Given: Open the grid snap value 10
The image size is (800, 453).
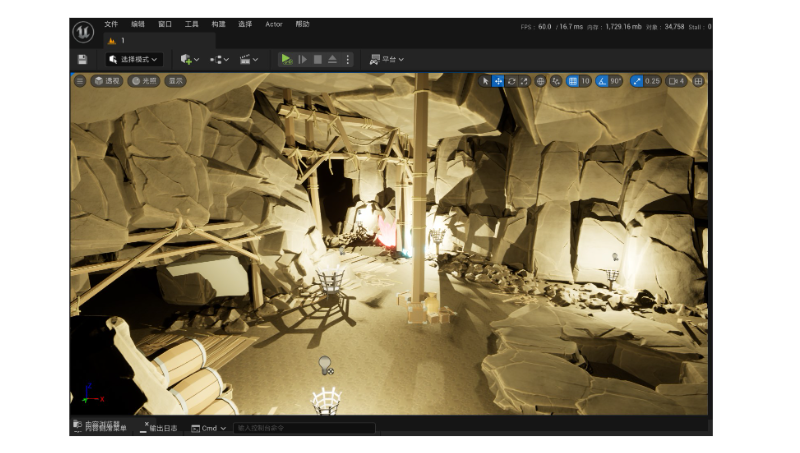Looking at the screenshot, I should pos(585,81).
